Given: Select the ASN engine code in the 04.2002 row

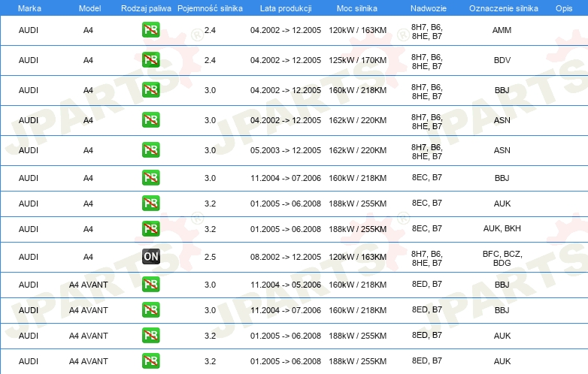Looking at the screenshot, I should [502, 120].
